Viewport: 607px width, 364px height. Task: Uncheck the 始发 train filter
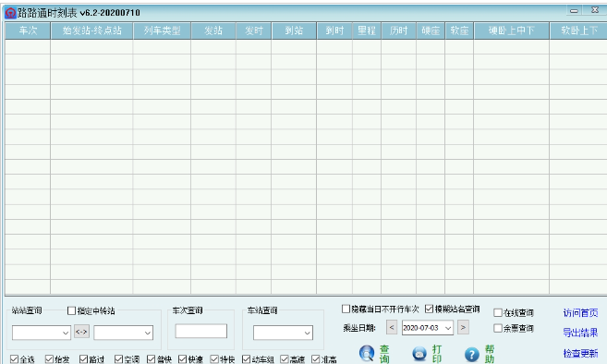pyautogui.click(x=49, y=359)
